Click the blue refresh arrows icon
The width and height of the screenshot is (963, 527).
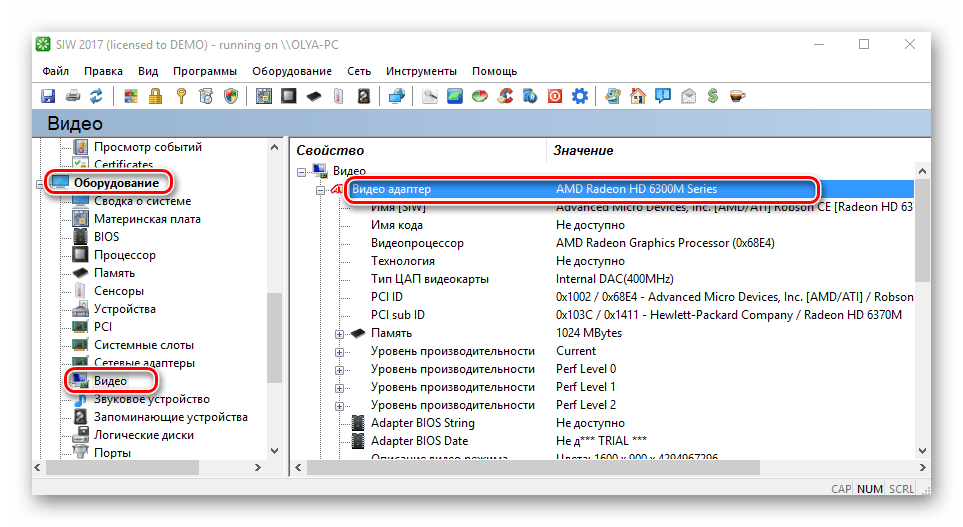(x=96, y=96)
